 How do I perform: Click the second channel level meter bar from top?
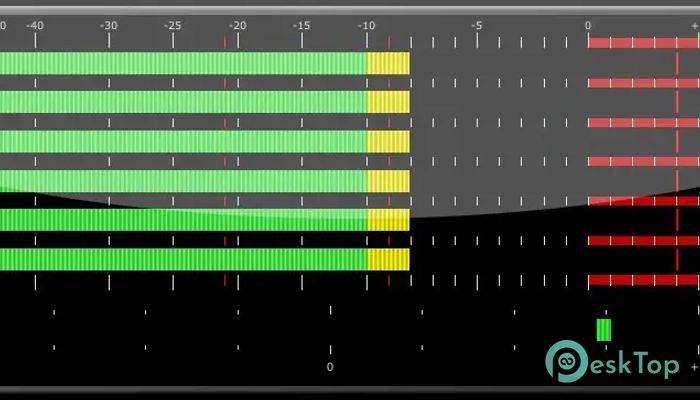pos(204,102)
